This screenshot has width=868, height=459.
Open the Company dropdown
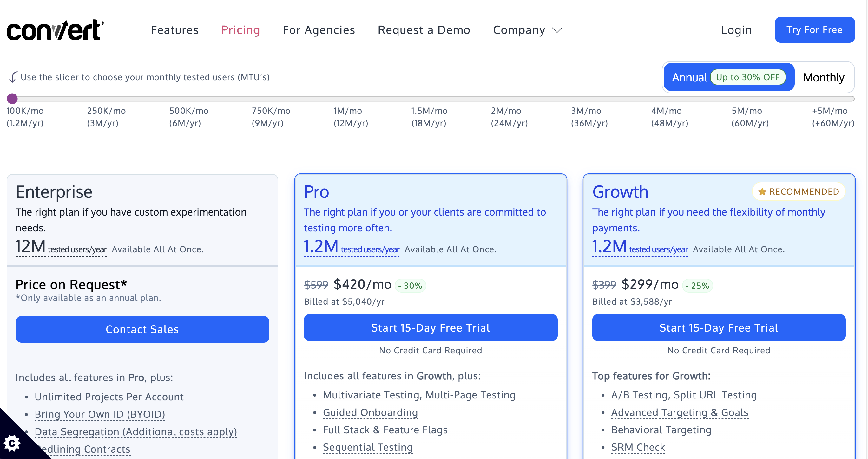coord(527,30)
